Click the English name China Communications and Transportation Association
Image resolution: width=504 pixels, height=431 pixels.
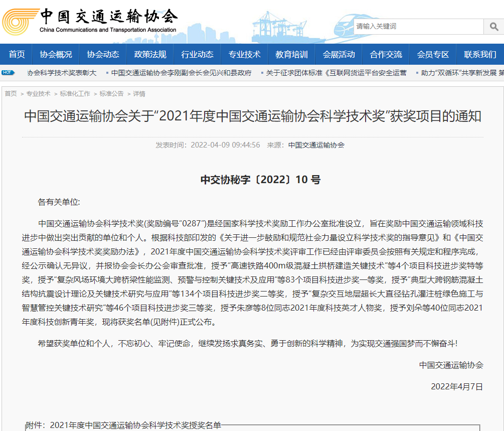point(108,30)
